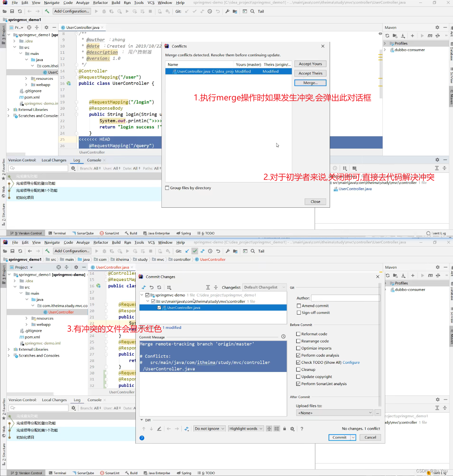Click the next difference arrow in Diff toolbar

(151, 429)
